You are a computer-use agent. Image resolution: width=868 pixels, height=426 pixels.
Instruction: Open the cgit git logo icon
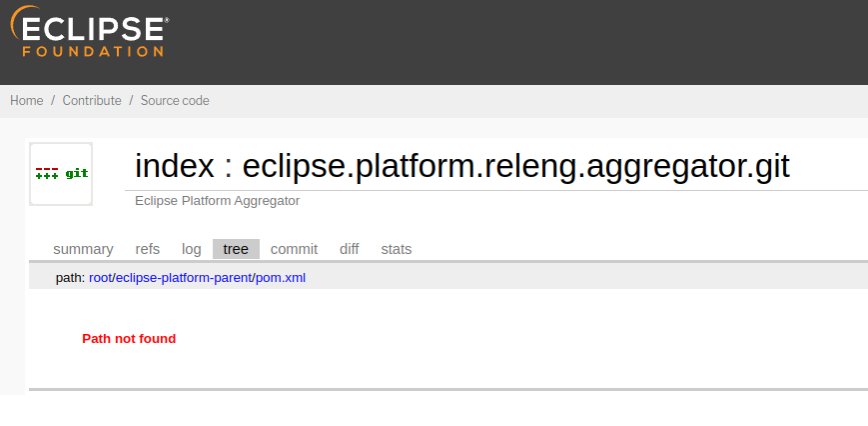click(61, 174)
